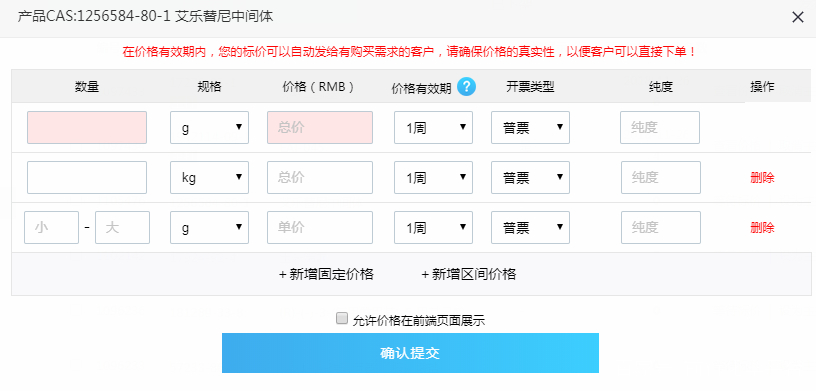Click the 小 minimum quantity field
816x391 pixels.
click(52, 228)
